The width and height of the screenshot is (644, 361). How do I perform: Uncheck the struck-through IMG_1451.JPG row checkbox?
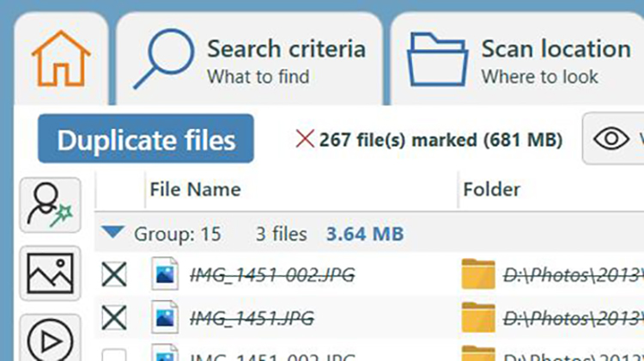[x=113, y=318]
